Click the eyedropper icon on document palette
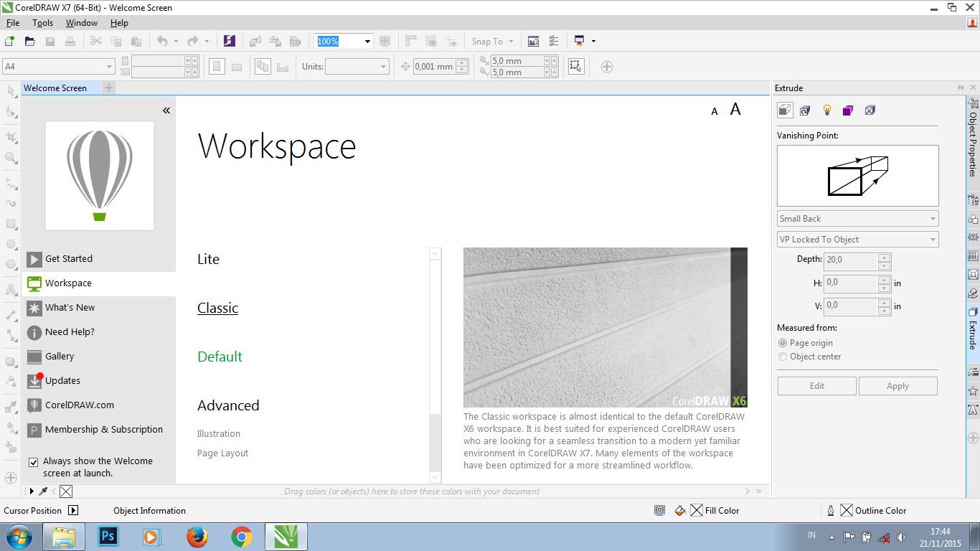Screen dimensions: 980x551 (43, 491)
